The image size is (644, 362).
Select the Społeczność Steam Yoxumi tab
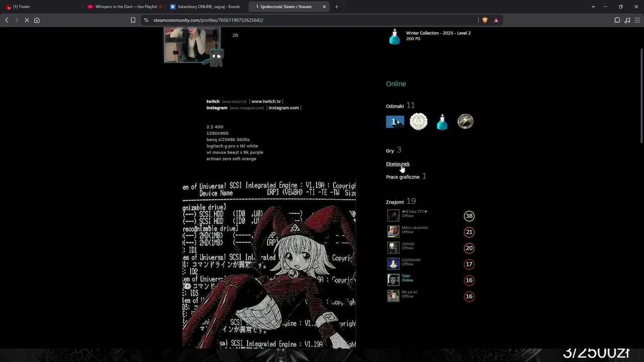tap(289, 7)
